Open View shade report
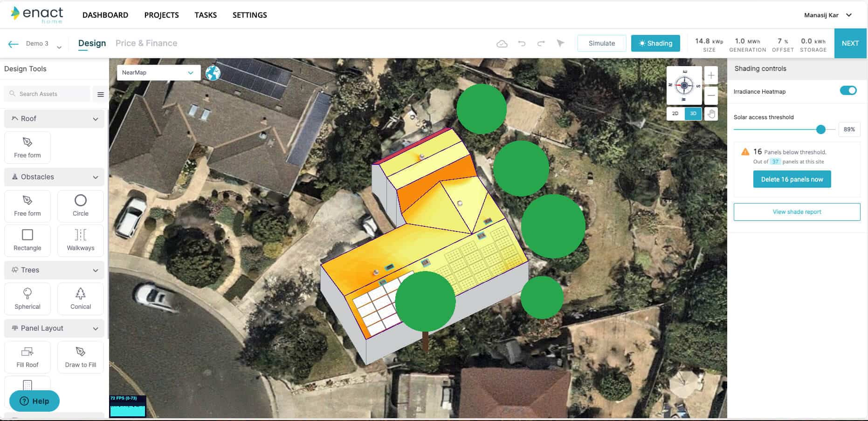868x421 pixels. click(797, 212)
